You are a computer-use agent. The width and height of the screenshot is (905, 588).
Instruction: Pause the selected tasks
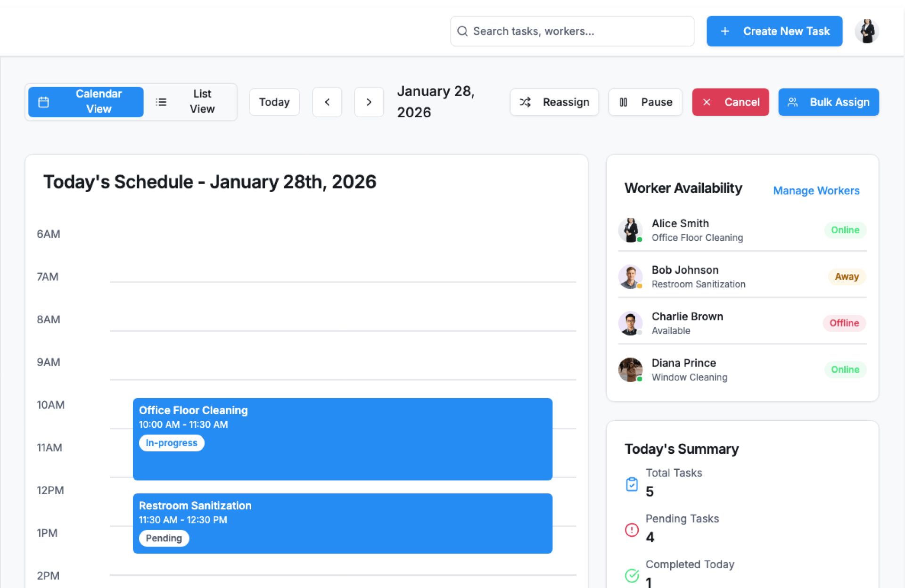[645, 102]
